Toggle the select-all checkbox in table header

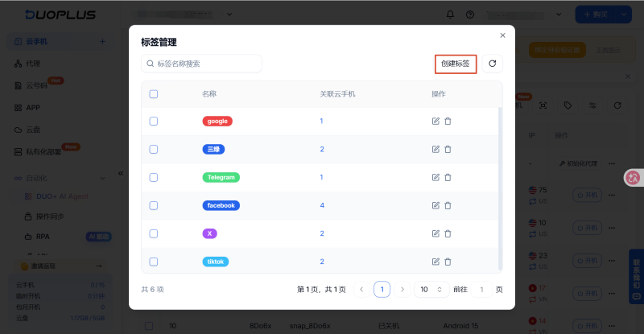click(x=154, y=94)
